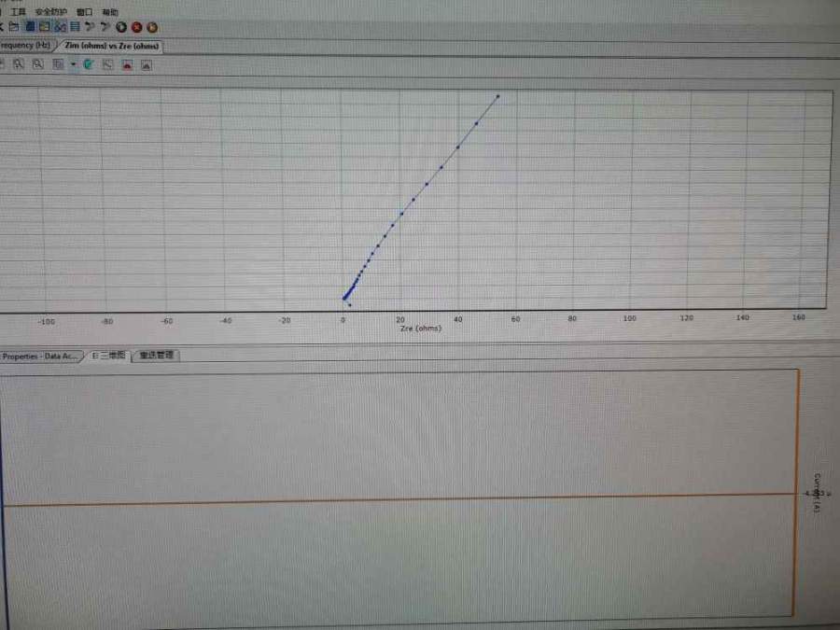840x630 pixels.
Task: Click the zoom-in magnifier in the graph toolbar
Action: coord(19,64)
